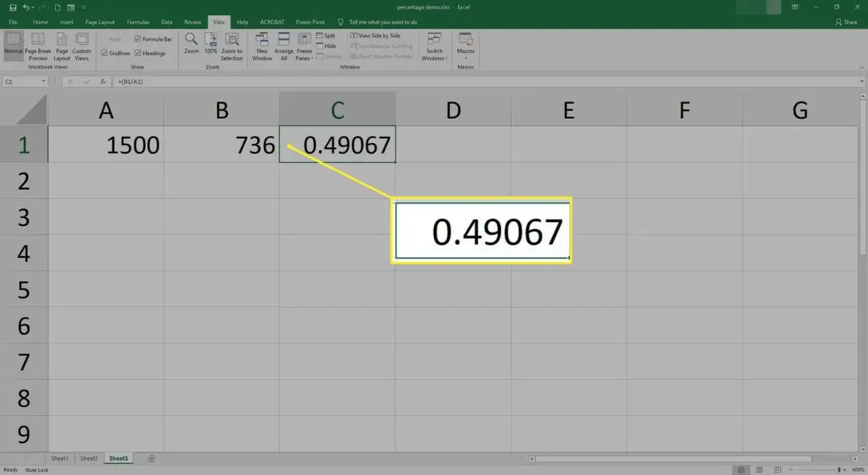Switch to Page Layout view
The height and width of the screenshot is (475, 868).
[62, 46]
